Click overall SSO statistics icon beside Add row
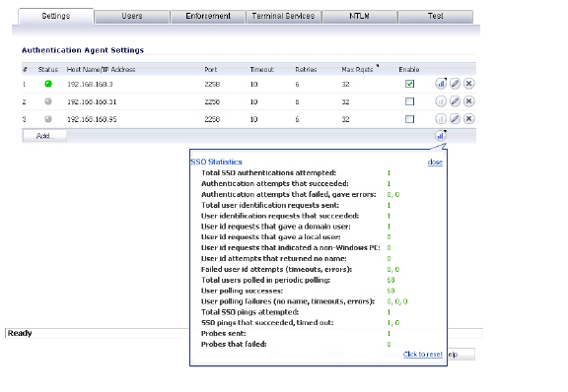This screenshot has height=392, width=568. coord(441,136)
